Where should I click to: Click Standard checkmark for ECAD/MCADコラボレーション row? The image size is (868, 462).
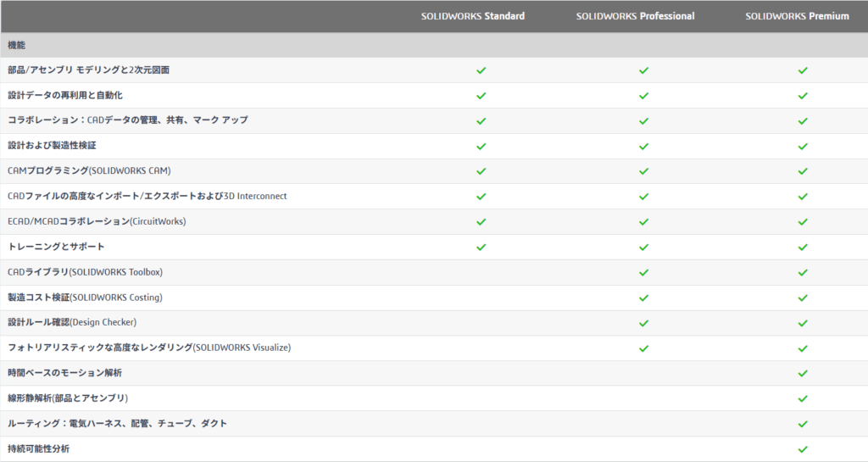point(481,222)
